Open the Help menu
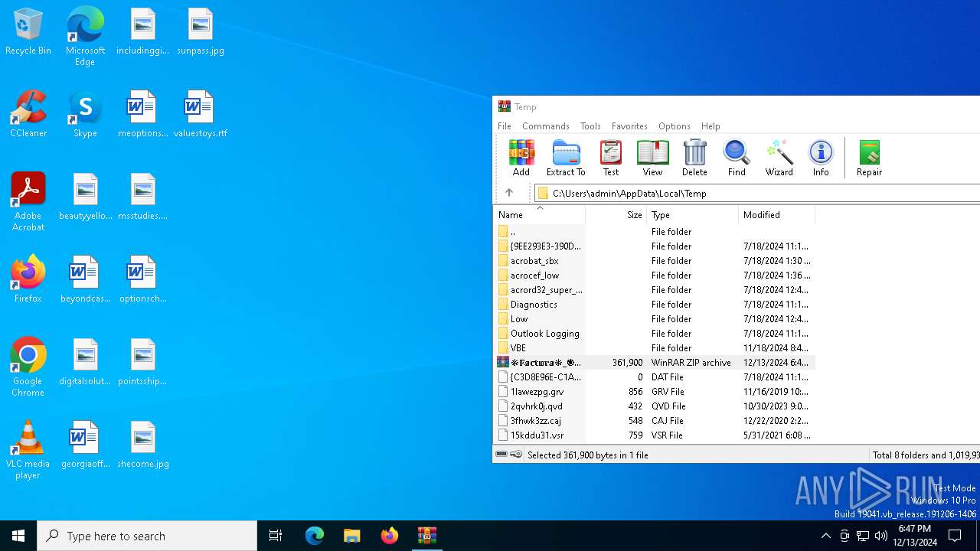 (x=710, y=126)
